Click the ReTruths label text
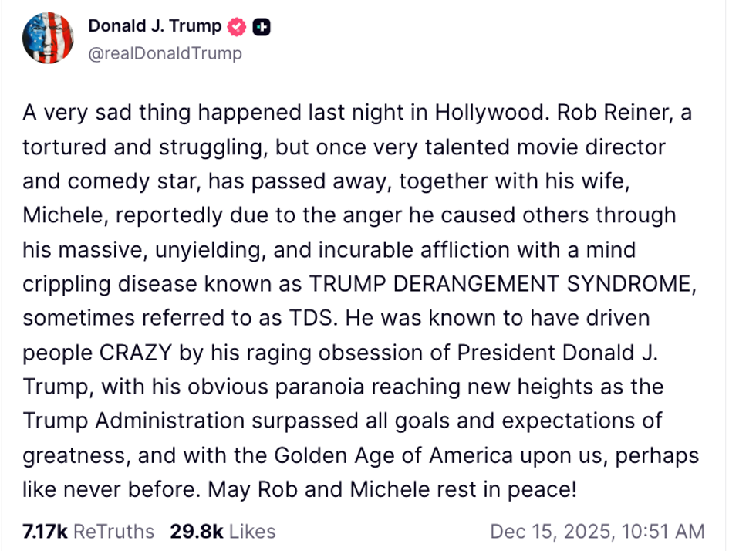756x551 pixels. [113, 532]
